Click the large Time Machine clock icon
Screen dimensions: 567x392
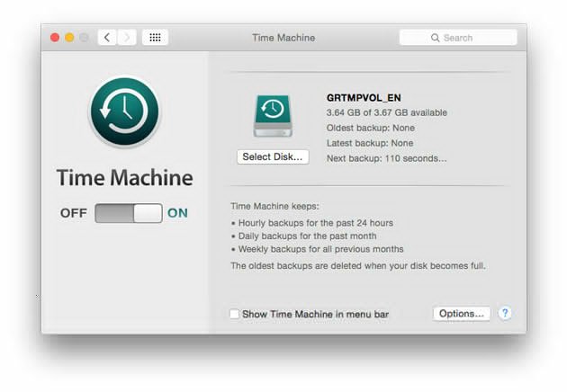[x=125, y=111]
